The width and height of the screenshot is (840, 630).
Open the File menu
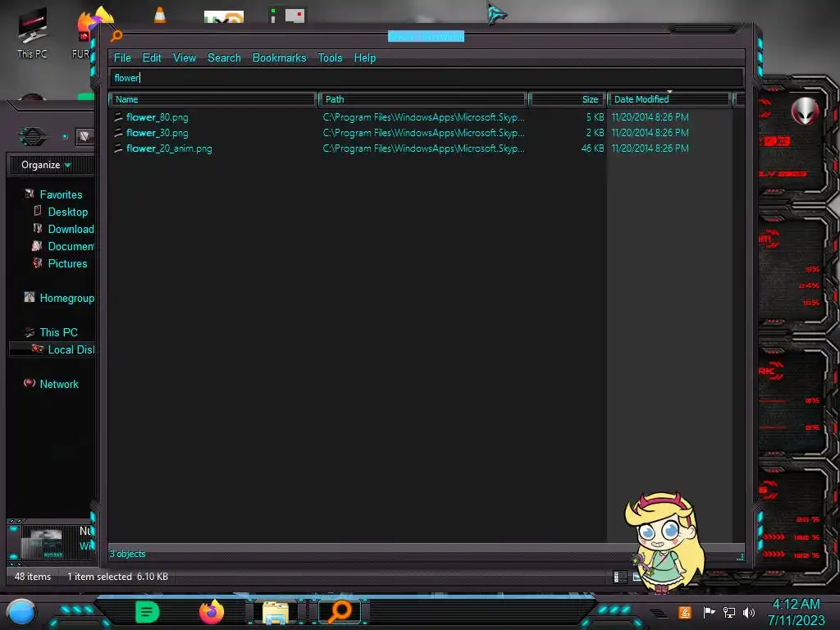click(122, 58)
